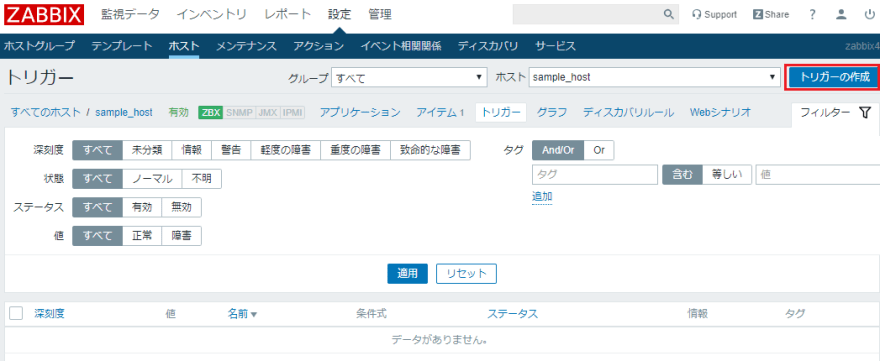Toggle the filter funnel icon
Viewport: 880px width, 361px height.
(865, 112)
